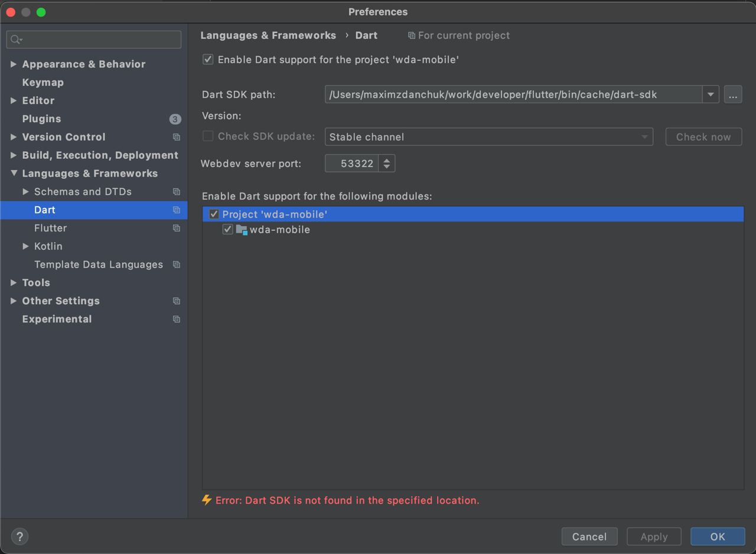The image size is (756, 554).
Task: Toggle Enable Dart support for project checkbox
Action: pos(208,60)
